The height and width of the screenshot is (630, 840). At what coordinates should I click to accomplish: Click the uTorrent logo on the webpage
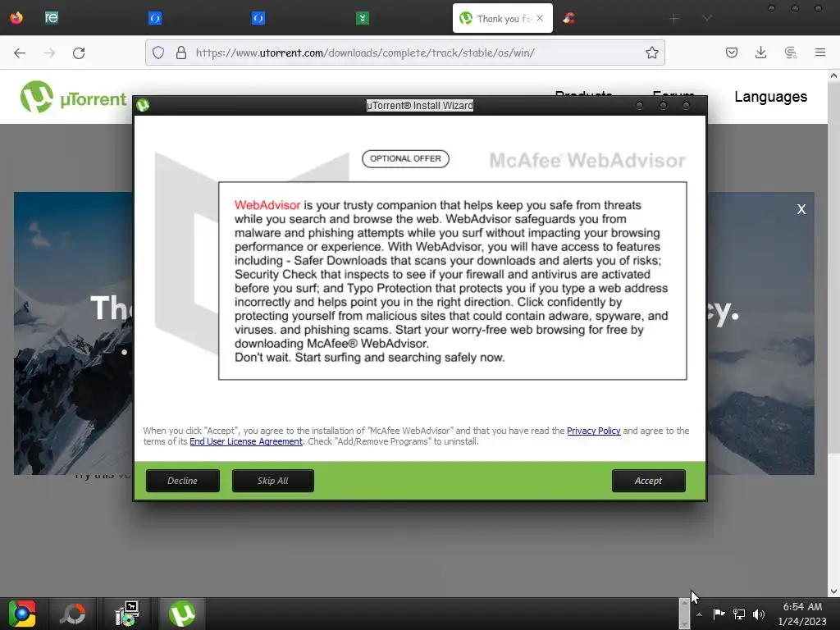tap(73, 97)
